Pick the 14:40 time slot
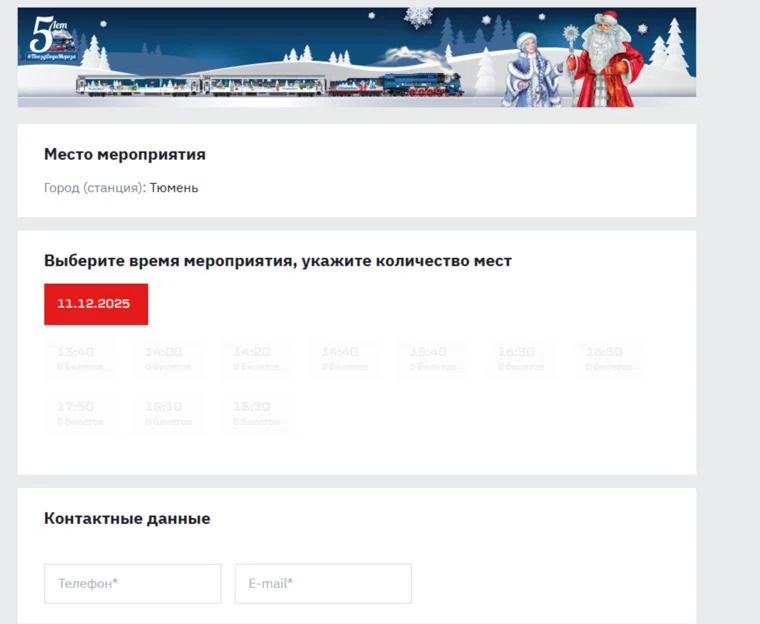 pyautogui.click(x=345, y=359)
